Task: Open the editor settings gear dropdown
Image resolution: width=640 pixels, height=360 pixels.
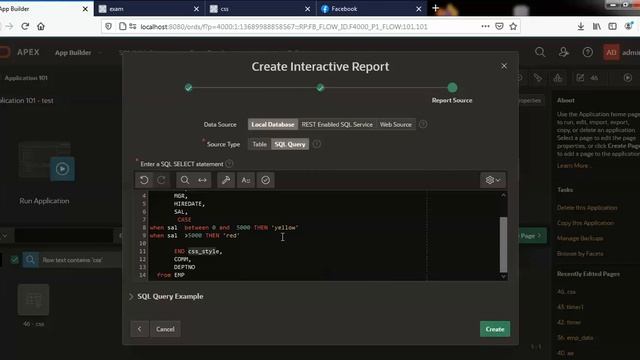Action: coord(493,180)
